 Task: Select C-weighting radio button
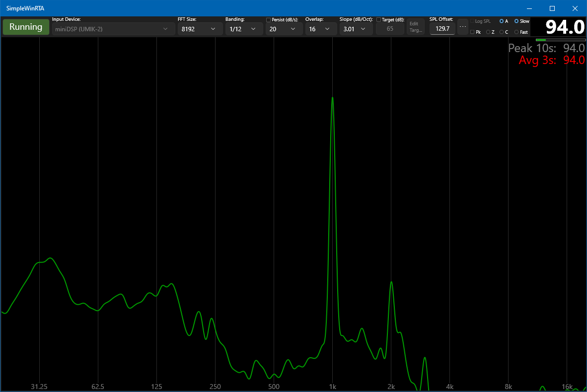[x=502, y=32]
